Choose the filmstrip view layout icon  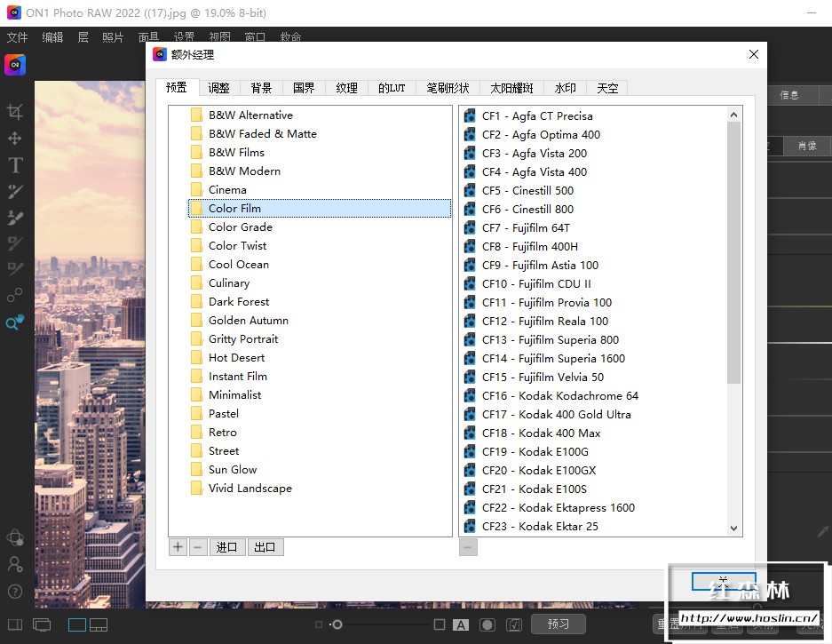(99, 624)
